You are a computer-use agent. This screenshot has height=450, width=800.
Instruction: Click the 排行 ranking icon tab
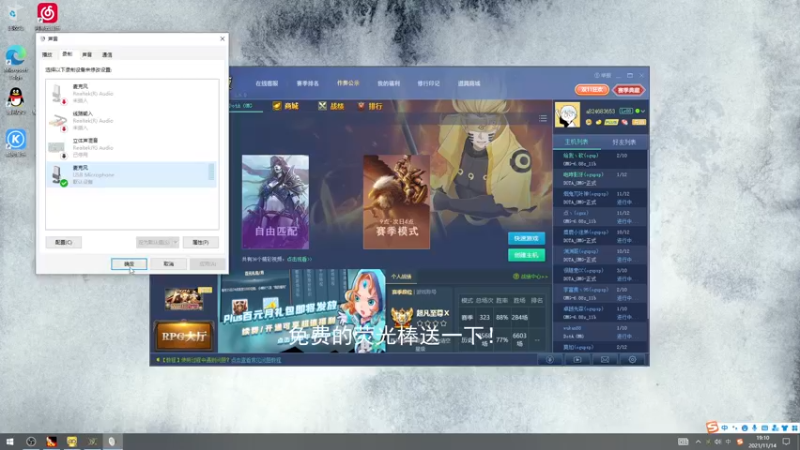(x=370, y=106)
